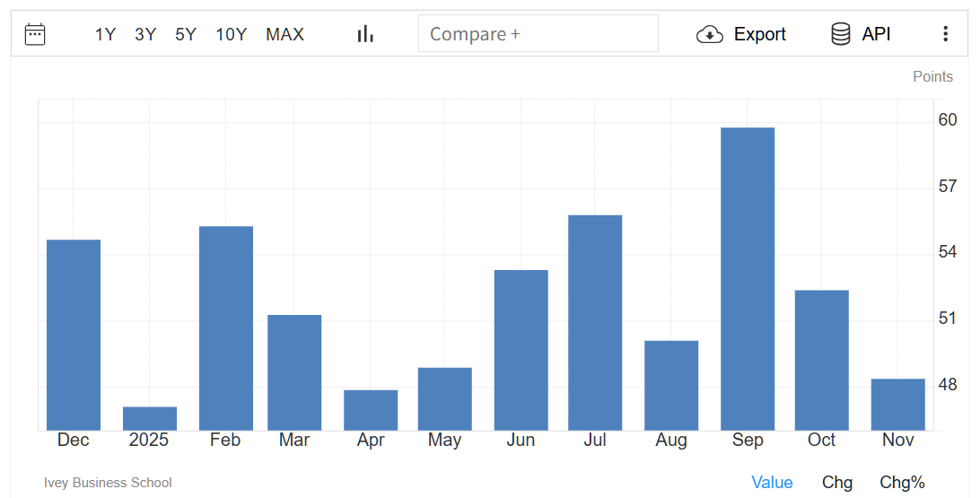980x498 pixels.
Task: Switch to the 5Y time range
Action: pos(186,34)
